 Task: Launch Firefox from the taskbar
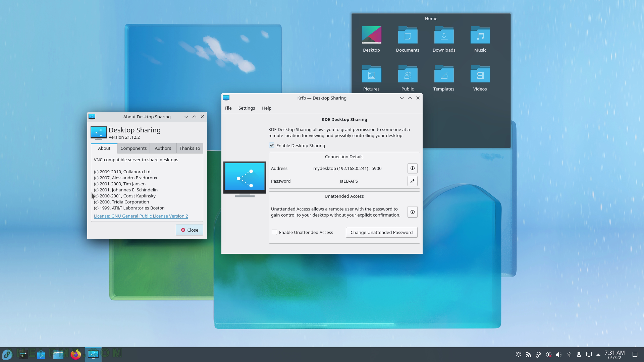tap(76, 354)
